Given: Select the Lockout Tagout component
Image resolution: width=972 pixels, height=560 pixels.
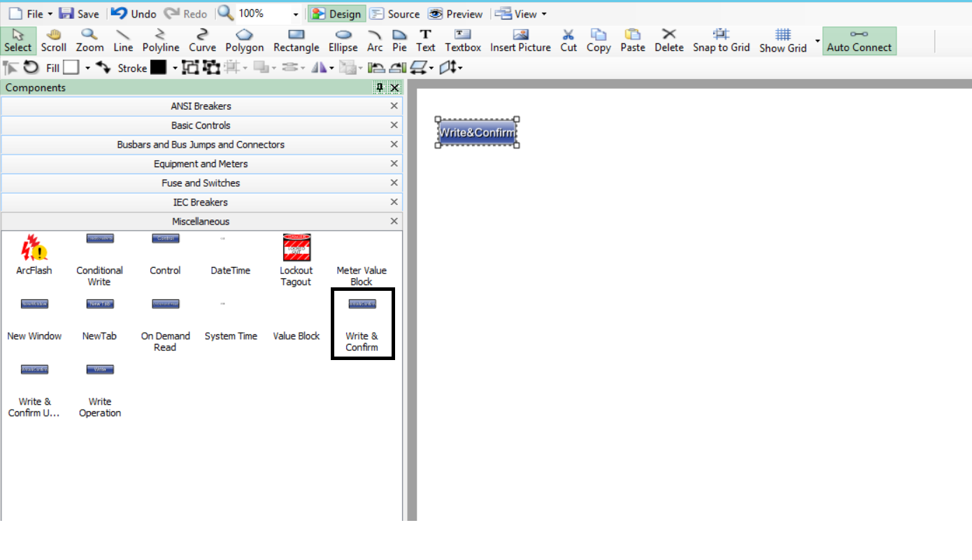Looking at the screenshot, I should 296,260.
